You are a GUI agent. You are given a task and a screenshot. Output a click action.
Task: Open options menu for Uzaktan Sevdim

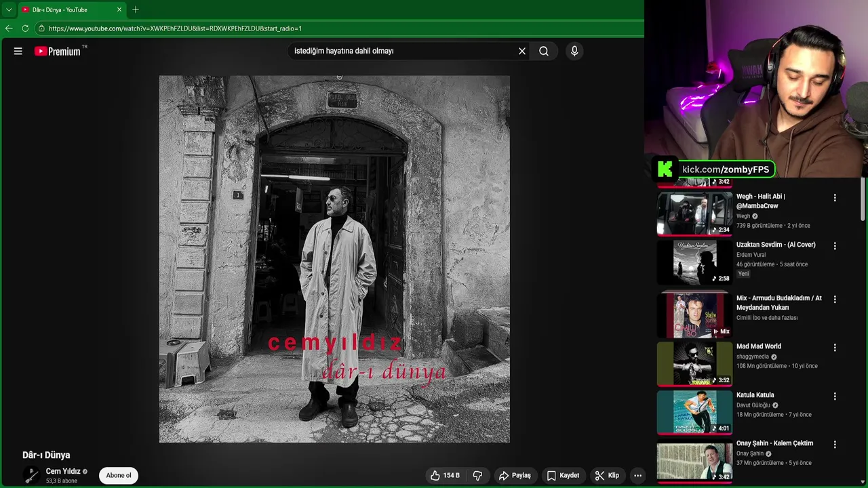click(835, 246)
